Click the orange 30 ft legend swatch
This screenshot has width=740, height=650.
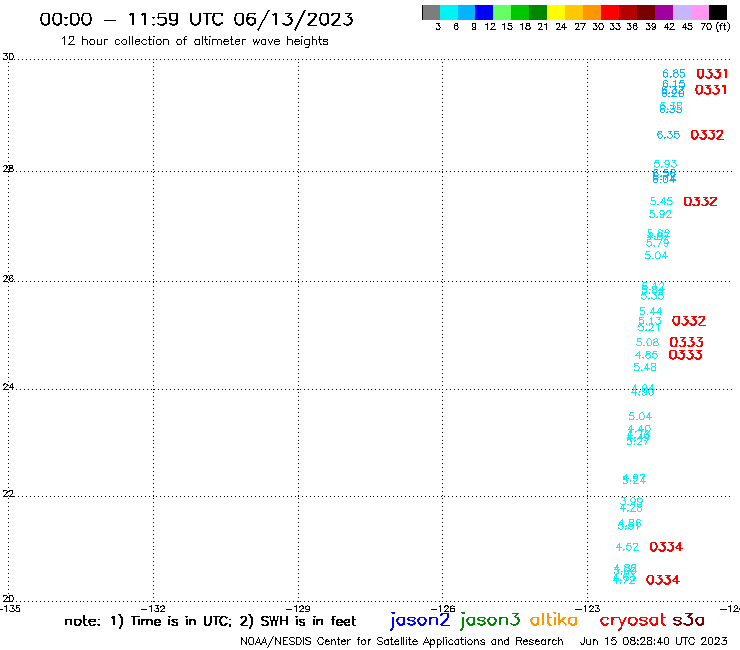[592, 12]
